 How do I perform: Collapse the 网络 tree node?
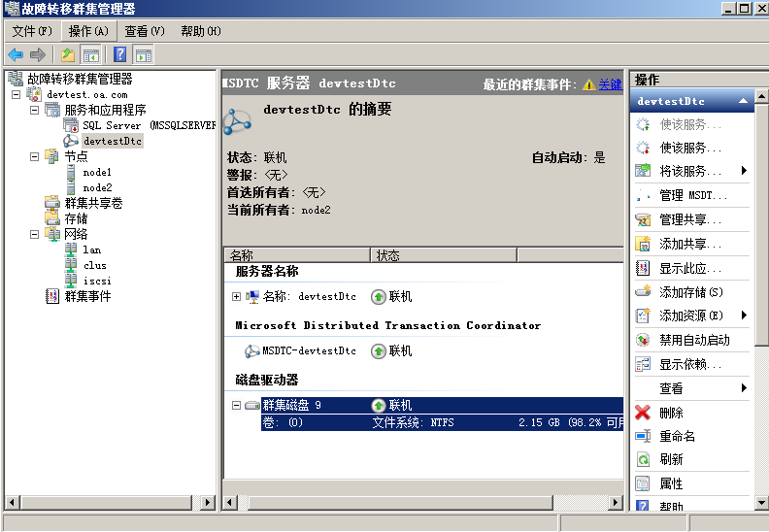(x=34, y=234)
